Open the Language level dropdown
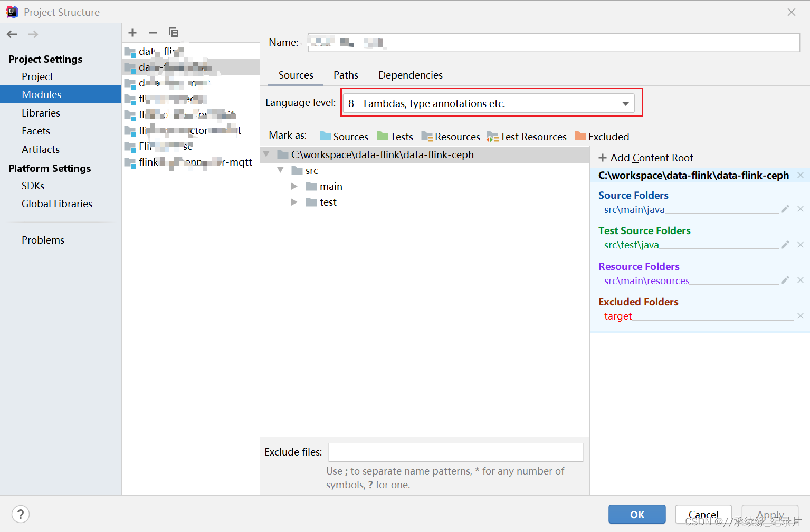 click(489, 103)
